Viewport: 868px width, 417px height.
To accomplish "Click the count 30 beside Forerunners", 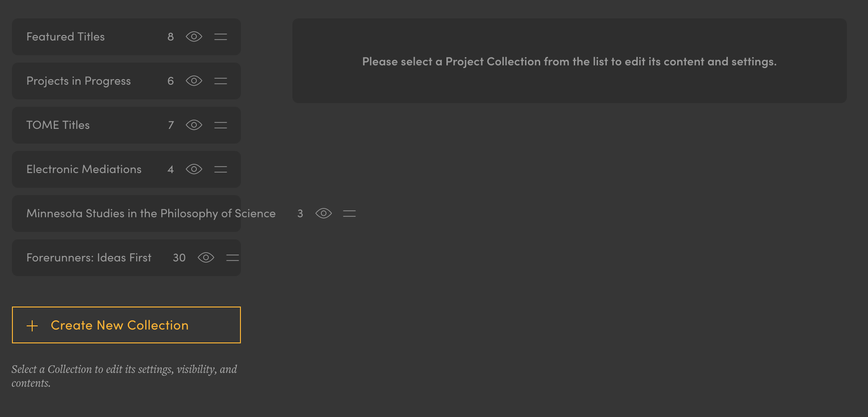I will pyautogui.click(x=179, y=258).
